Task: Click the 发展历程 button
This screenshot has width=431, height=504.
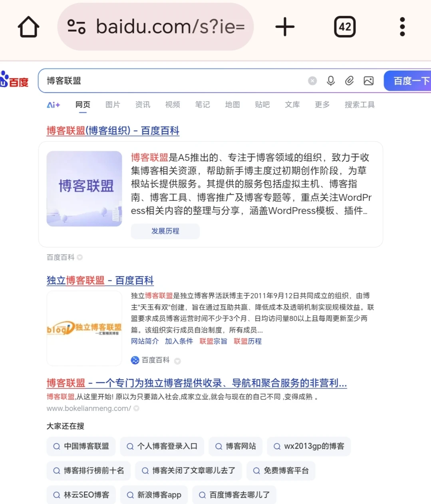Action: coord(165,231)
